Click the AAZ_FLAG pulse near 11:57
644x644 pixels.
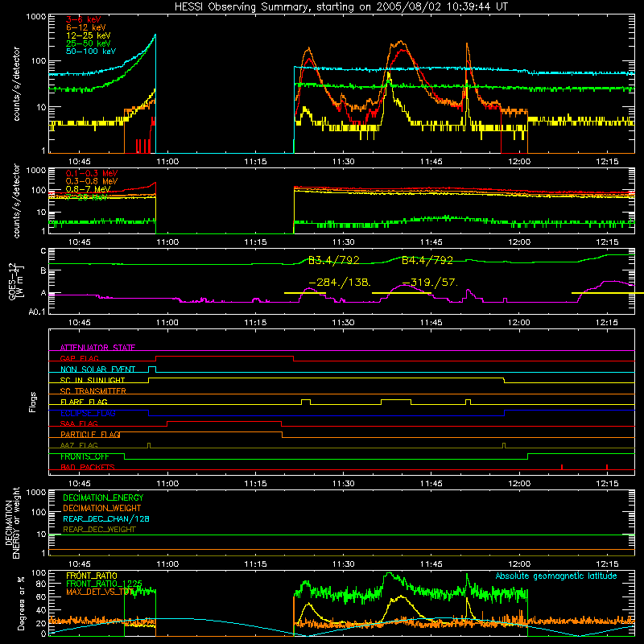[x=504, y=445]
